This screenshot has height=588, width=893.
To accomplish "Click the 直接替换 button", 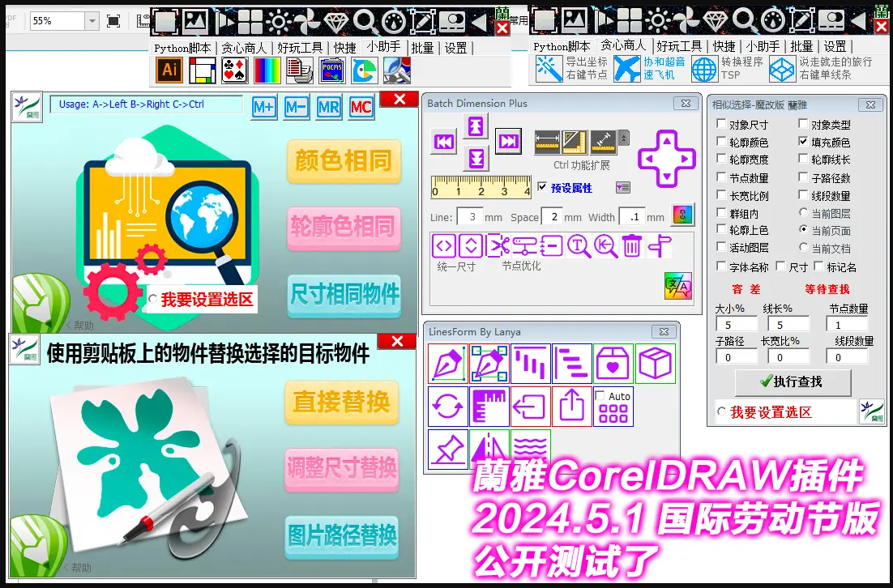I will click(341, 403).
